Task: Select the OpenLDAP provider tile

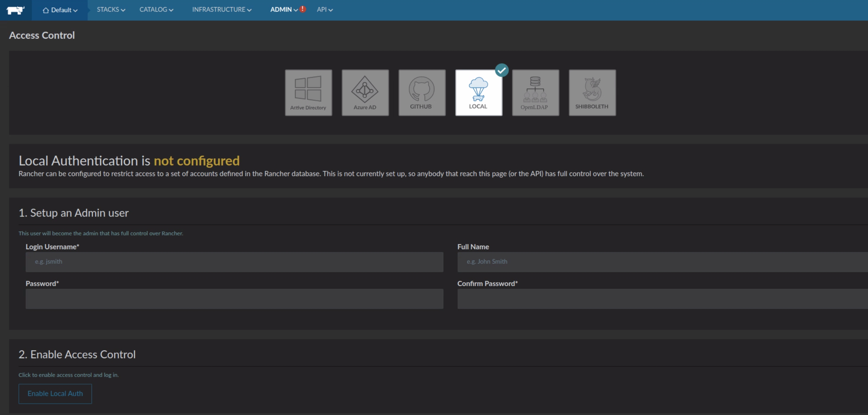Action: 535,93
